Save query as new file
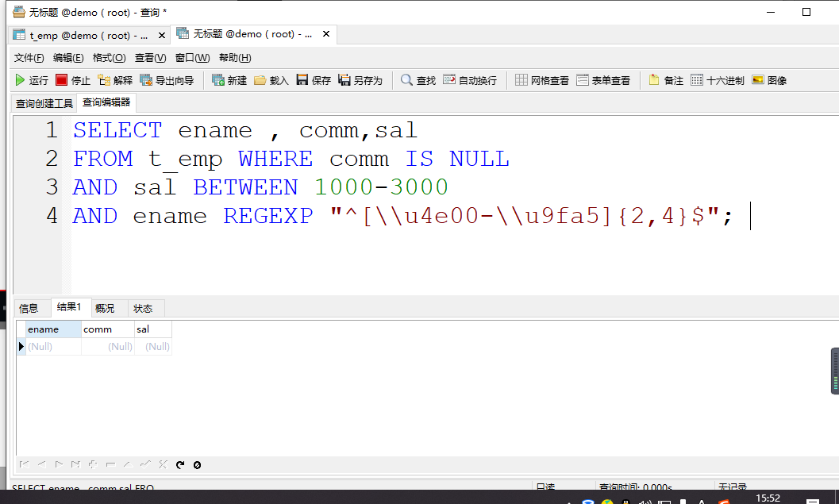839x504 pixels. [x=355, y=79]
